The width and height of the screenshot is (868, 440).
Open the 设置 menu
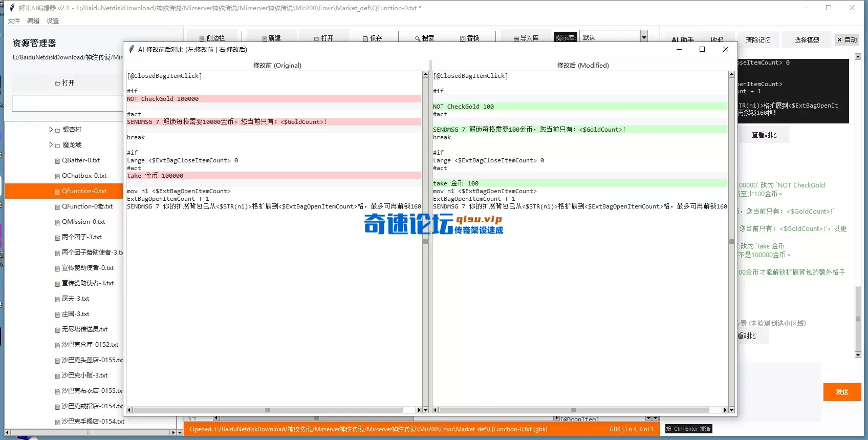tap(53, 20)
